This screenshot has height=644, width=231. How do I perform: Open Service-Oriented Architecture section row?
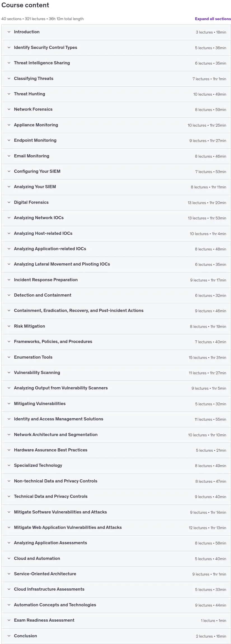click(x=116, y=574)
